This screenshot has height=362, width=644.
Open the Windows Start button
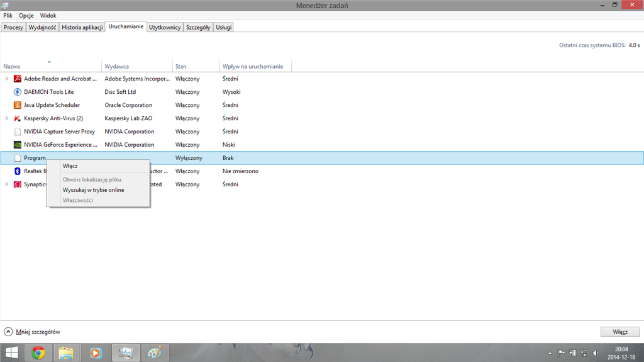(x=11, y=353)
